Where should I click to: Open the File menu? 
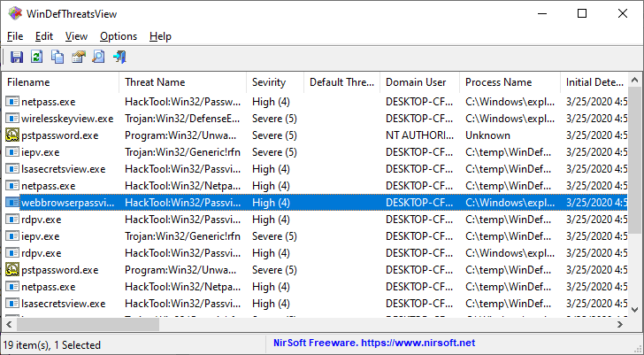pos(15,36)
